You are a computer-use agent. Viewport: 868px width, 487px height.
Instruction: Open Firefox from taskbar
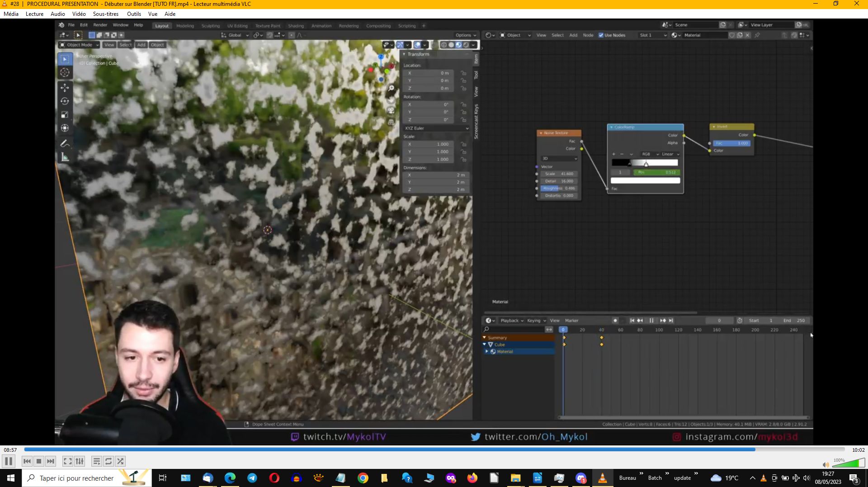tap(472, 478)
